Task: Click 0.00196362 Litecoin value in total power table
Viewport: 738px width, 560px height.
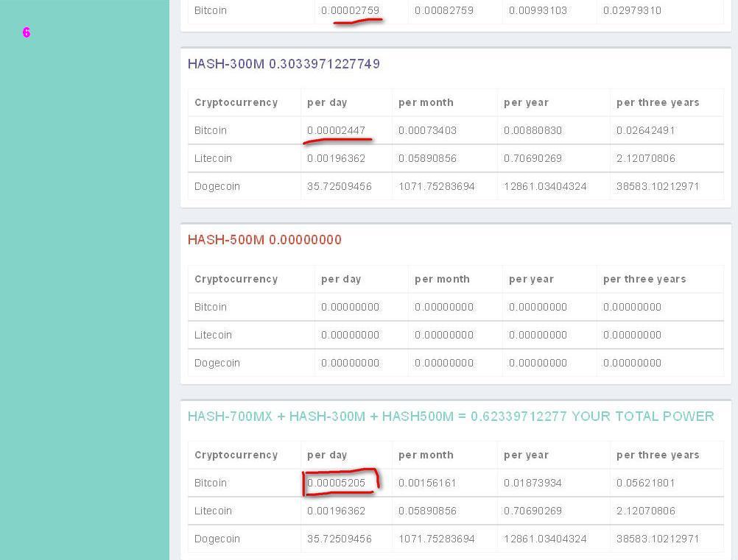Action: 336,511
